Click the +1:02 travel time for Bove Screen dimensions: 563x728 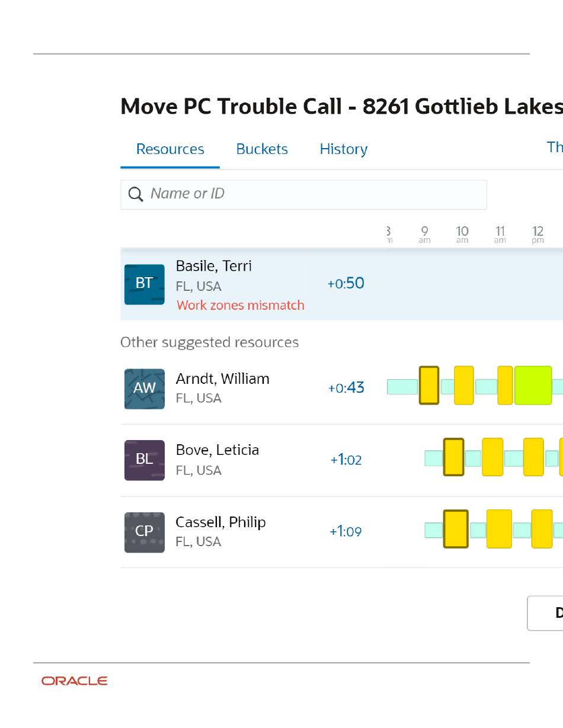click(x=346, y=460)
